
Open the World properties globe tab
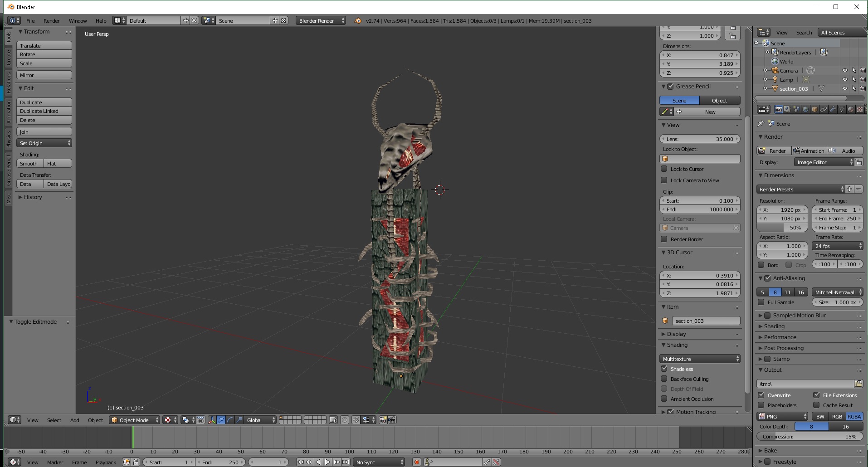point(805,109)
